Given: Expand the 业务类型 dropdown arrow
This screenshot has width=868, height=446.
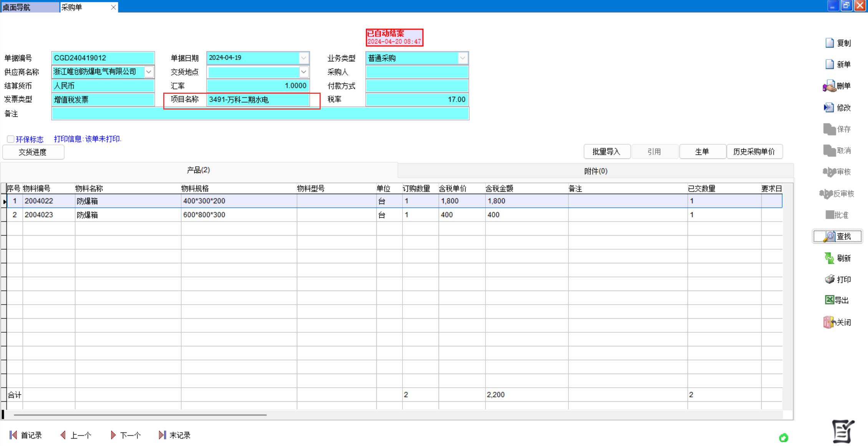Looking at the screenshot, I should tap(462, 58).
